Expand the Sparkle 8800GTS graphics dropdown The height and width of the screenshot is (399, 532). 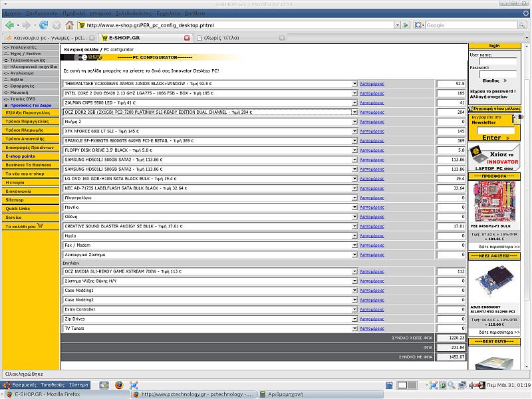(x=354, y=141)
